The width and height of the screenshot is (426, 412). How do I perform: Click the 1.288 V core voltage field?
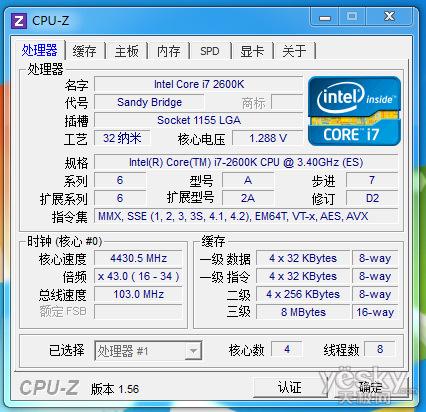[268, 138]
